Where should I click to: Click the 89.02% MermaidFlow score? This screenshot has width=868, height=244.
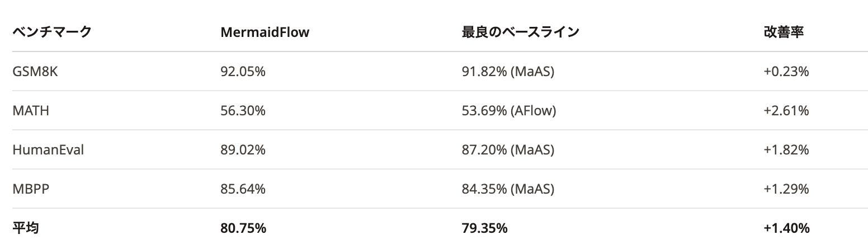(243, 149)
